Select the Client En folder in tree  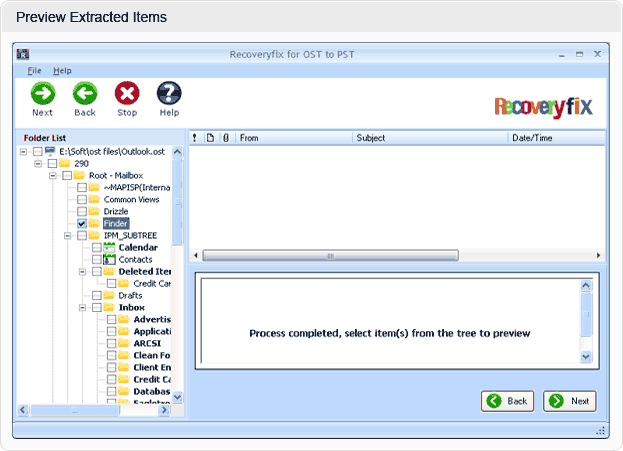click(152, 367)
